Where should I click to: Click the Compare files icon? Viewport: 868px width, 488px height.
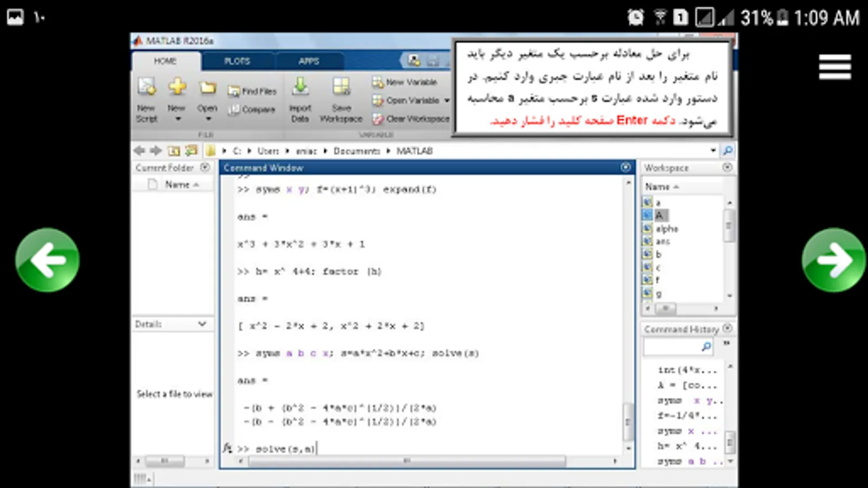[234, 110]
